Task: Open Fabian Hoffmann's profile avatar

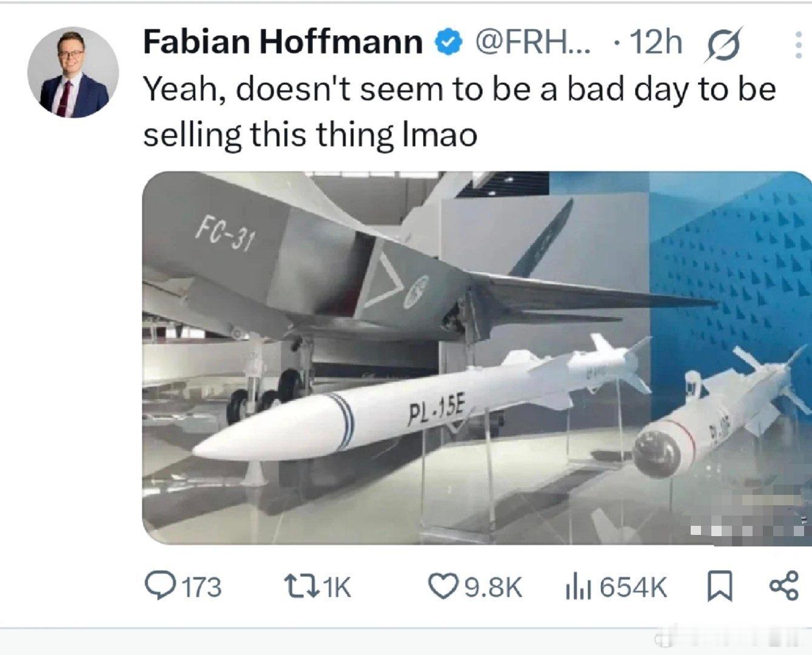Action: click(x=73, y=72)
